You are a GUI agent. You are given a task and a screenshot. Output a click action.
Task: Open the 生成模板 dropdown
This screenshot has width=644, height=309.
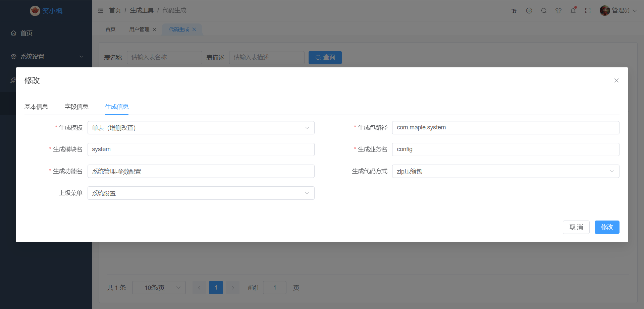click(201, 128)
